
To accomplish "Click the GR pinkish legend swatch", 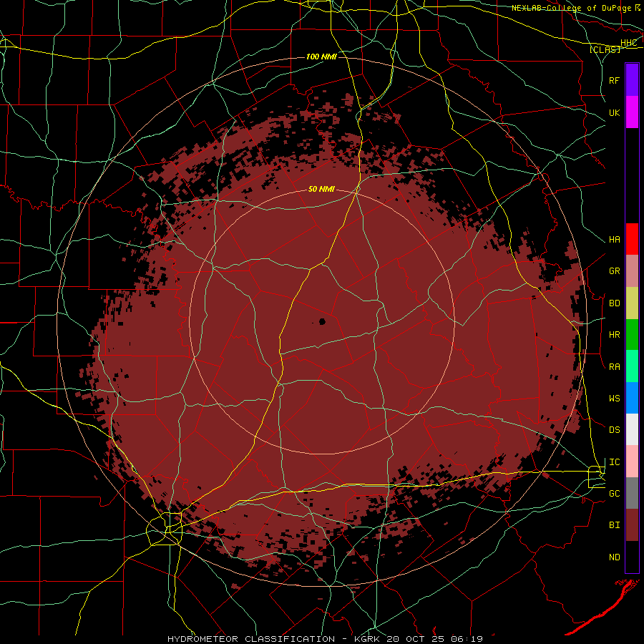I will click(x=632, y=271).
